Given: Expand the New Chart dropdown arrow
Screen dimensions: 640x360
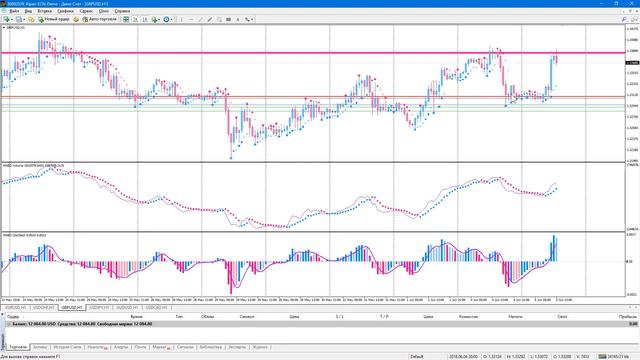Looking at the screenshot, I should [x=12, y=19].
